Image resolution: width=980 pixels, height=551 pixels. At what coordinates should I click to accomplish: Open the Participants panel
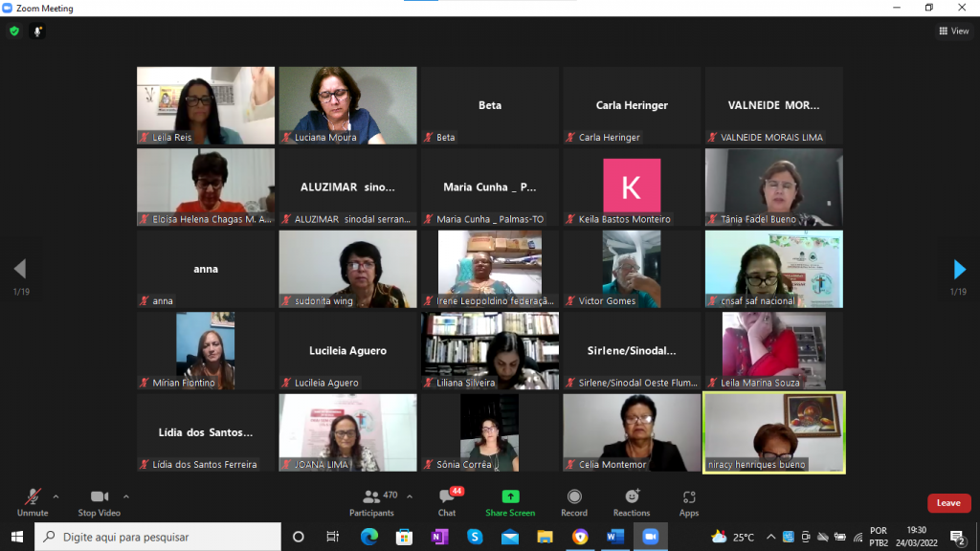point(372,502)
